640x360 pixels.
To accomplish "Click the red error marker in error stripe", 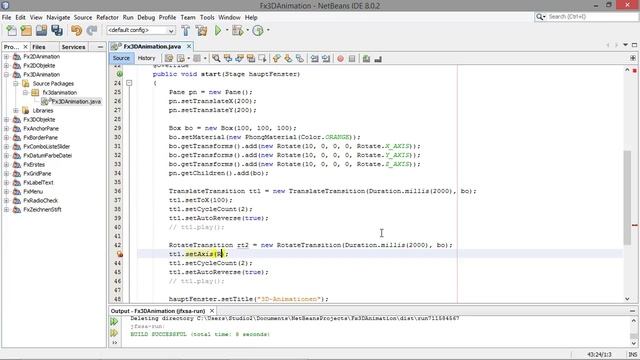I will pos(635,225).
